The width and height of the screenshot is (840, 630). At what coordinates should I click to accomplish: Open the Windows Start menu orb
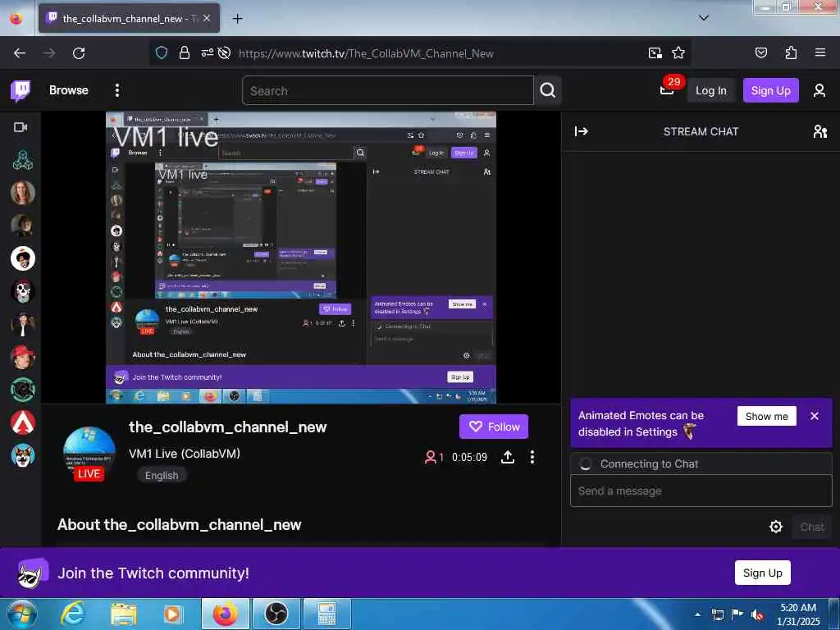coord(22,614)
